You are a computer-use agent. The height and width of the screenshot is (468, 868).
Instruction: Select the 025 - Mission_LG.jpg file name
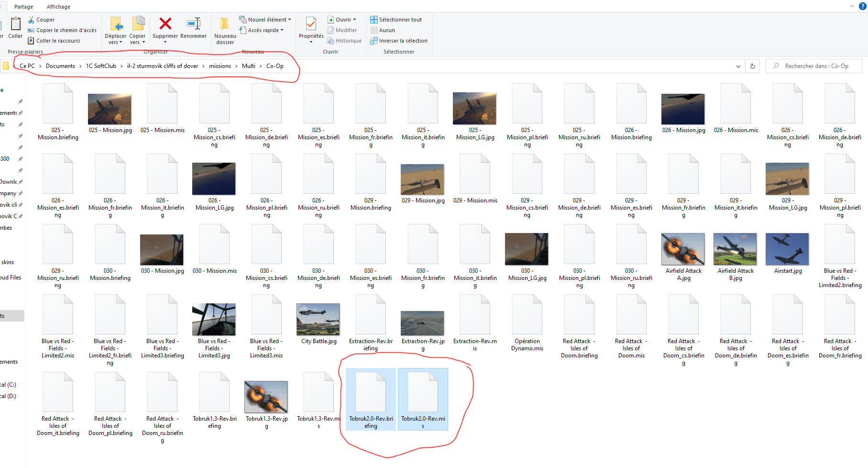coord(475,134)
